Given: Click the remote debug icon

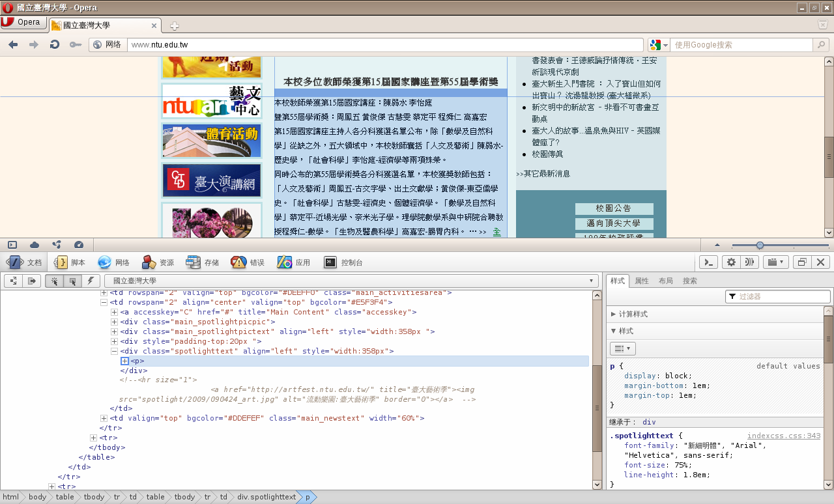Looking at the screenshot, I should [749, 262].
